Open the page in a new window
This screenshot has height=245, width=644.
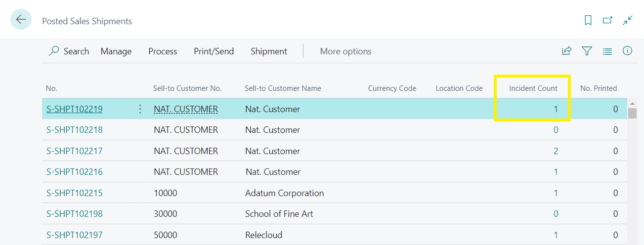[x=607, y=20]
